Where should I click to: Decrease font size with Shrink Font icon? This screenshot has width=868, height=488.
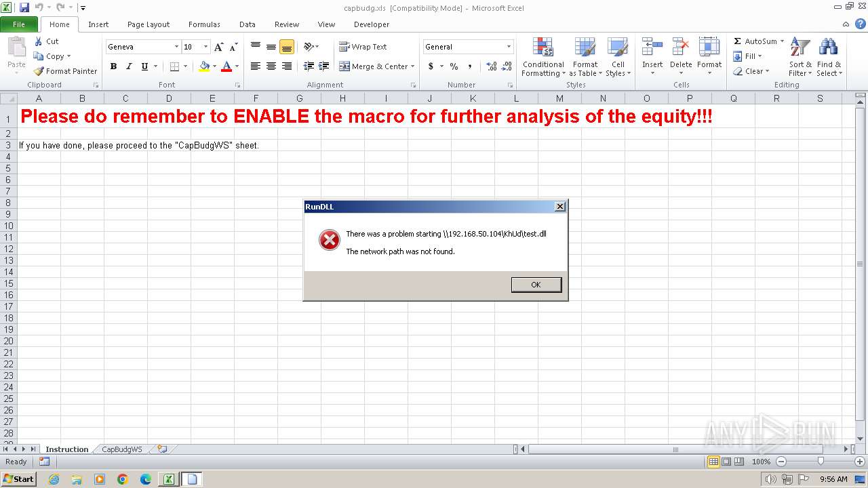point(233,47)
